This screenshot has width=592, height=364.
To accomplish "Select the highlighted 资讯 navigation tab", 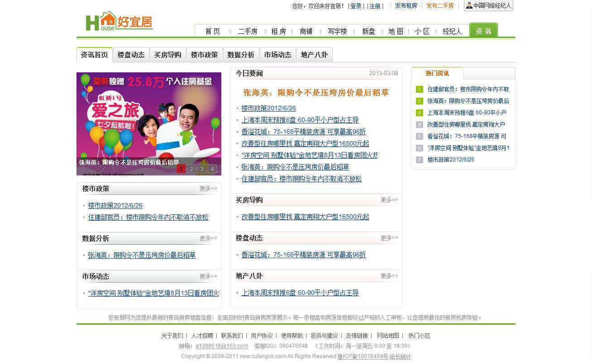I will coord(483,31).
